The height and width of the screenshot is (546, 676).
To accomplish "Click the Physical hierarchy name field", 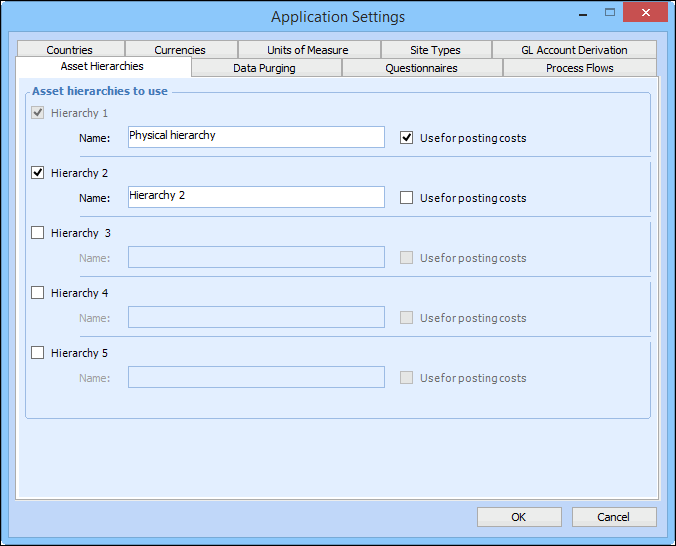I will (256, 137).
